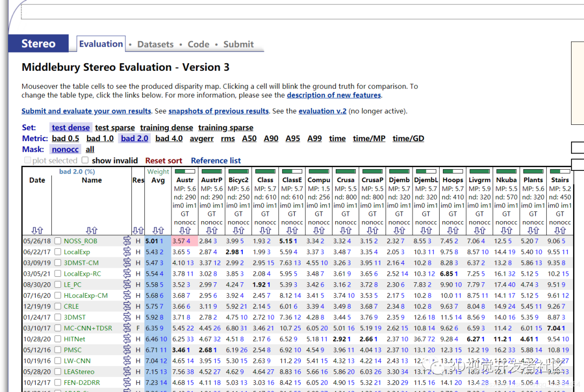Enable the show invalid checkbox
The width and height of the screenshot is (584, 392).
tap(85, 161)
